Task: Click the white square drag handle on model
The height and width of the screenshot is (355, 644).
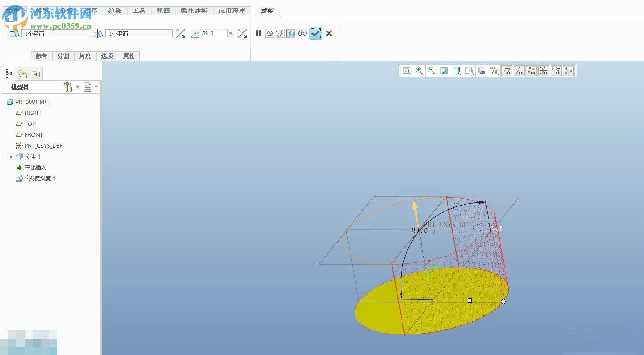Action: pyautogui.click(x=469, y=300)
